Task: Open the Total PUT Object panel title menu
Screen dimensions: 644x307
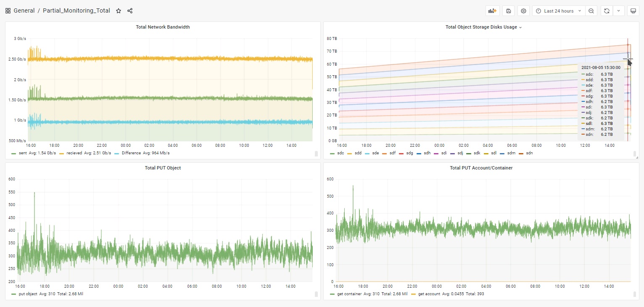Action: click(163, 168)
